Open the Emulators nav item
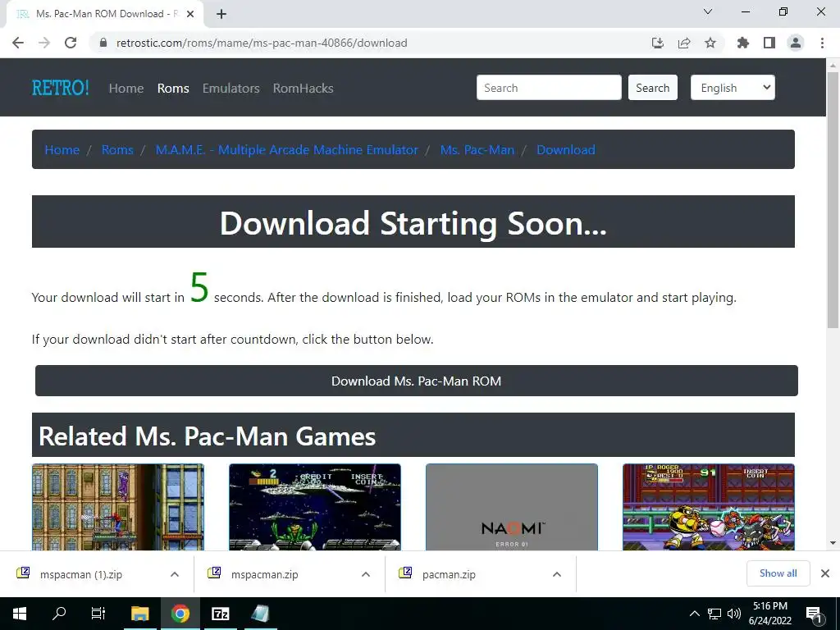Viewport: 840px width, 630px height. pos(231,88)
